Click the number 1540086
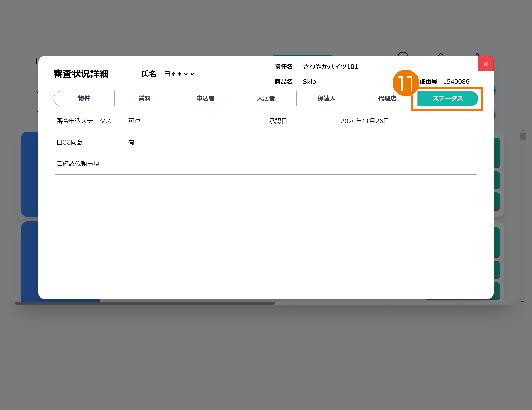Viewport: 532px width, 410px height. pyautogui.click(x=456, y=82)
